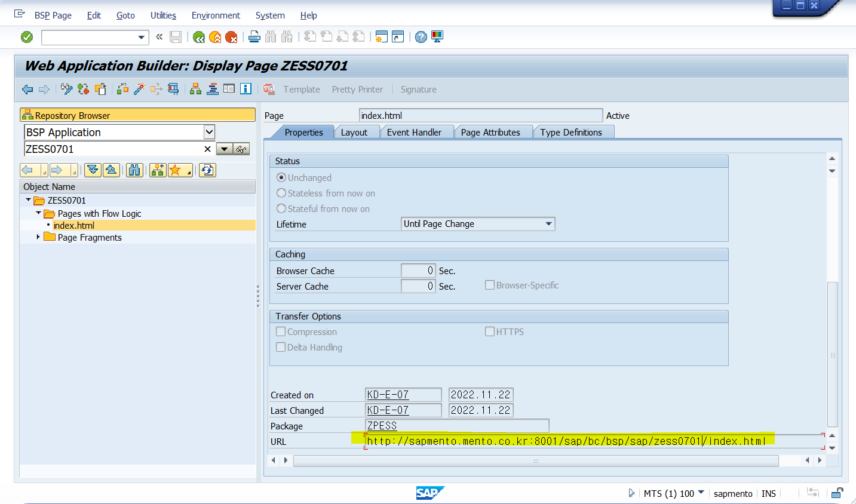Click the Full Screen on/off icon
This screenshot has height=504, width=856.
pyautogui.click(x=229, y=89)
